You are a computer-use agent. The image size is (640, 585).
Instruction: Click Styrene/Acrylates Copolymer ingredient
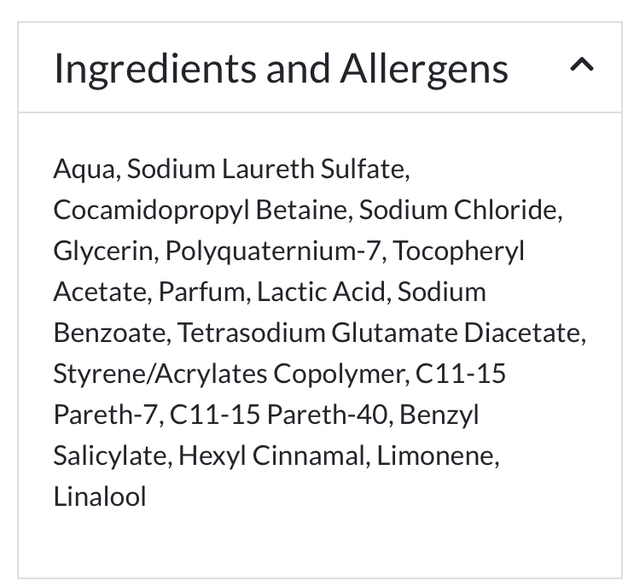(x=230, y=374)
